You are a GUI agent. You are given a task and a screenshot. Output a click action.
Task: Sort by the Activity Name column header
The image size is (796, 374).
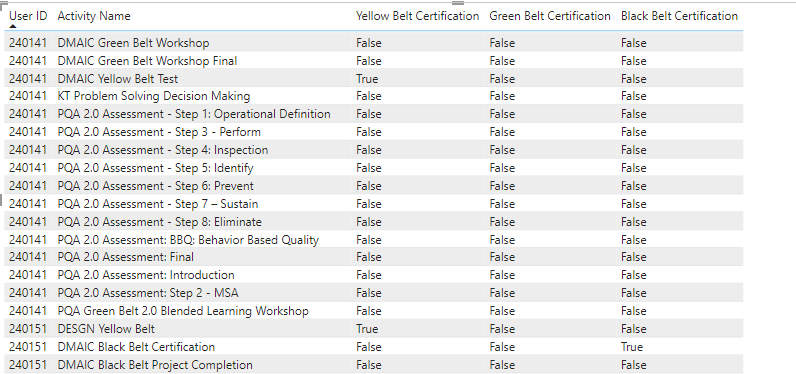tap(94, 16)
